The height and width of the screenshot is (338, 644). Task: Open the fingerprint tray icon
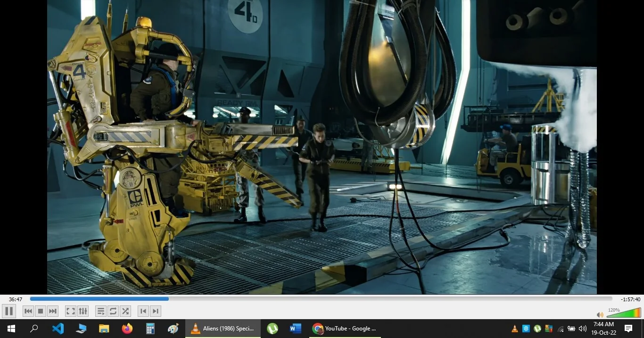click(x=526, y=329)
